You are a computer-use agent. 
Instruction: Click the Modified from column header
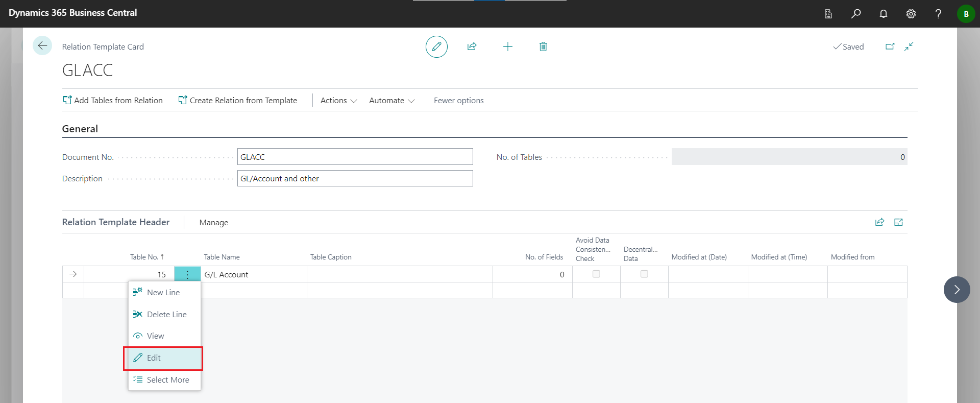[852, 257]
